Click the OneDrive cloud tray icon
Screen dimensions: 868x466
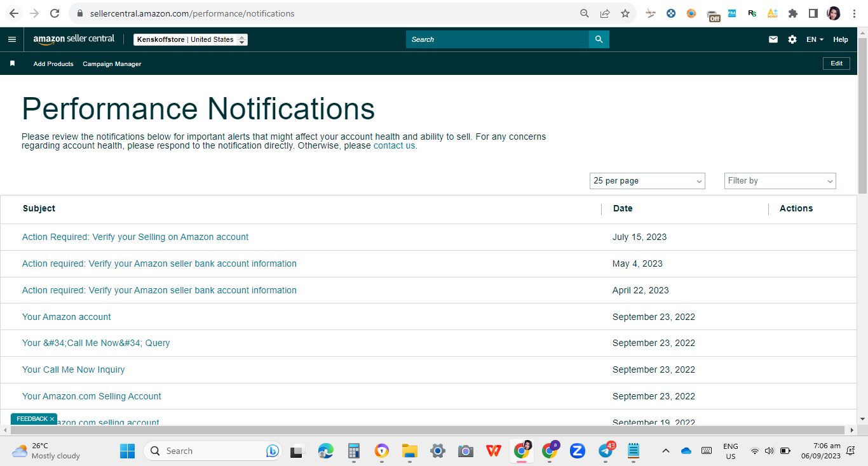pyautogui.click(x=686, y=451)
